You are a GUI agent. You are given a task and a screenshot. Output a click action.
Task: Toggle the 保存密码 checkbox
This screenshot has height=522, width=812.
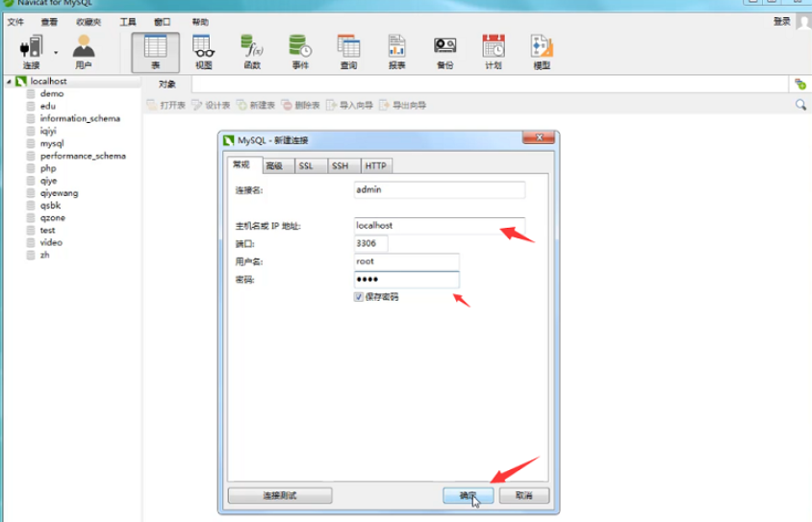358,297
